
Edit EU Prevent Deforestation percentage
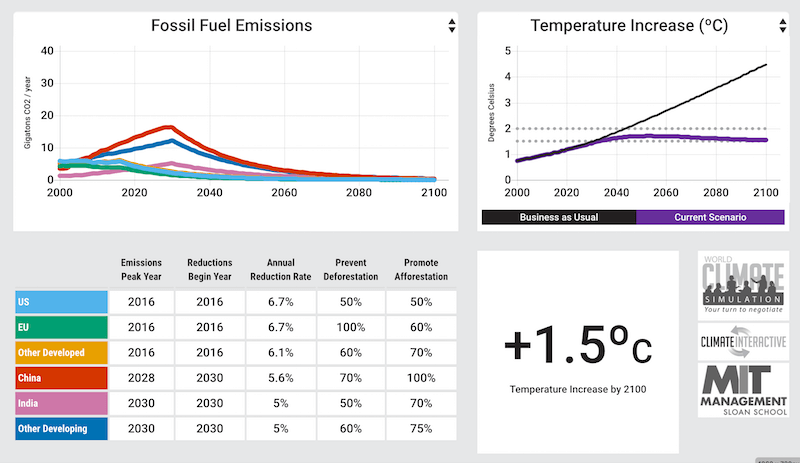350,327
